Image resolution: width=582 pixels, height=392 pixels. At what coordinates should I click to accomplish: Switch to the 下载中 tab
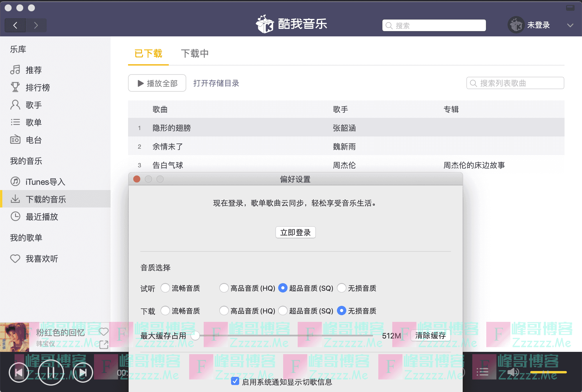tap(195, 54)
